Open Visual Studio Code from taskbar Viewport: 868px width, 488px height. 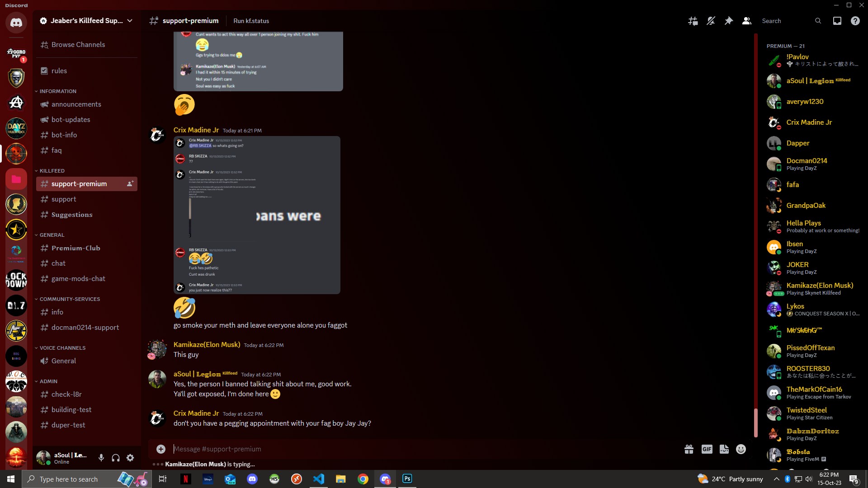pos(319,479)
